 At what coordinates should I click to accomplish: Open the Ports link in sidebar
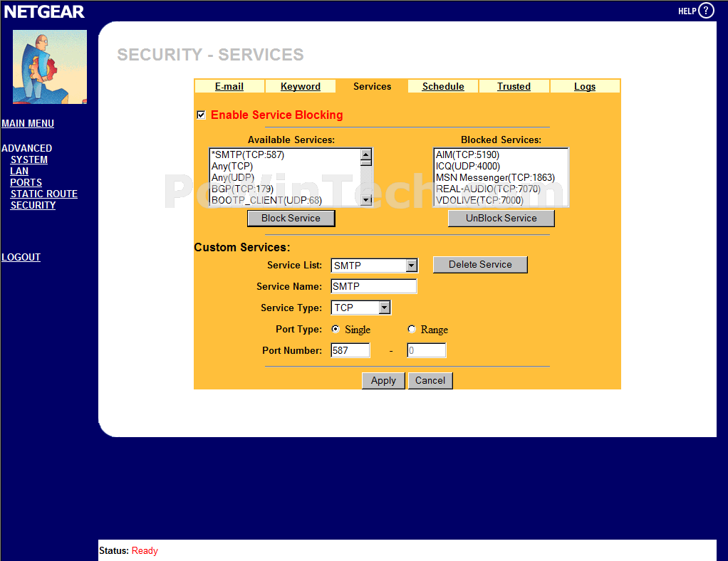coord(26,182)
